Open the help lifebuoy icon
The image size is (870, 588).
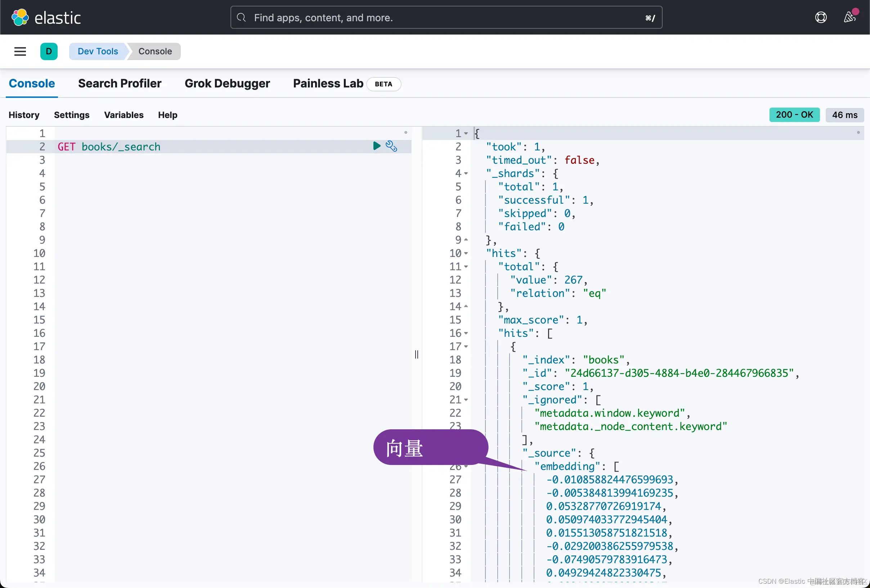pyautogui.click(x=821, y=18)
